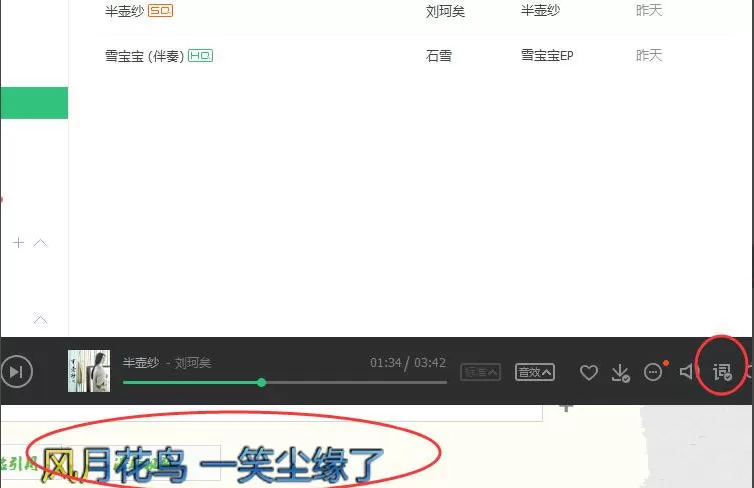Click 昨天 date in 雪宝宝 row
This screenshot has width=754, height=488.
click(649, 55)
